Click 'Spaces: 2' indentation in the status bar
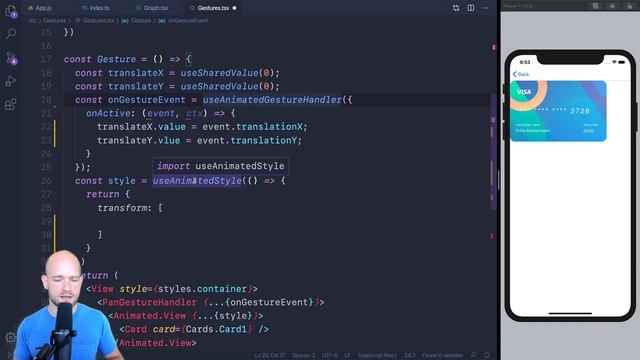The height and width of the screenshot is (360, 640). (x=304, y=356)
